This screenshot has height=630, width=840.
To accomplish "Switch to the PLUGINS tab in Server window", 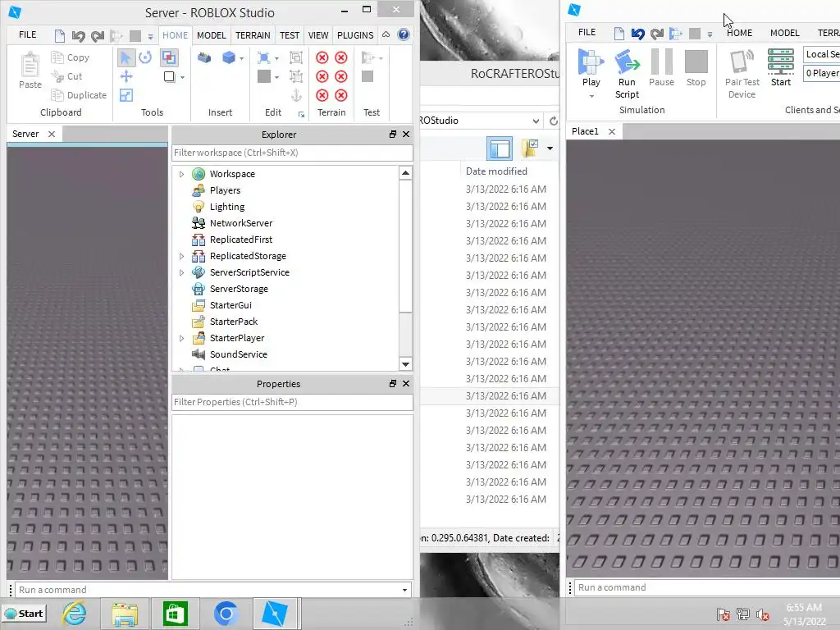I will [354, 35].
